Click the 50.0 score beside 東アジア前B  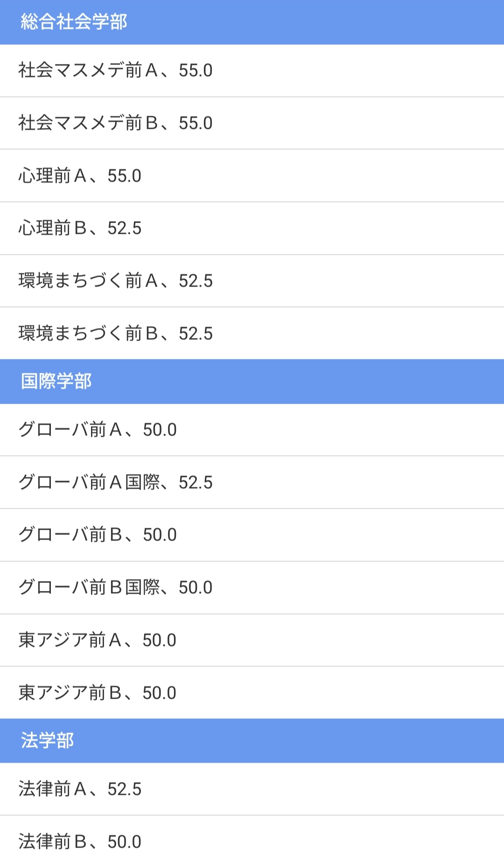pyautogui.click(x=160, y=693)
